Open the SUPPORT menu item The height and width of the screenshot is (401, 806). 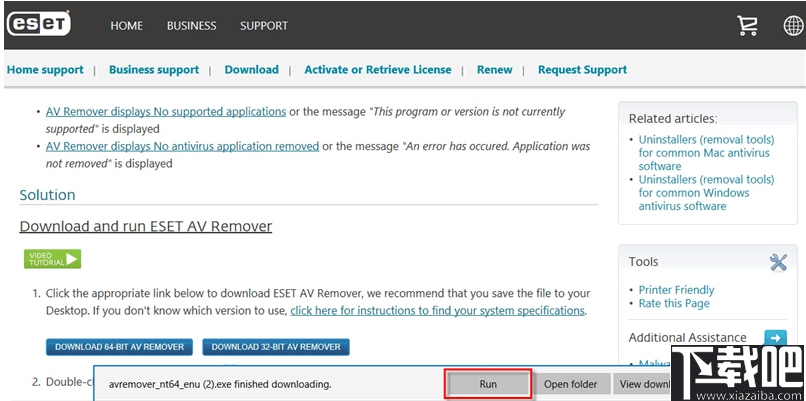click(264, 26)
